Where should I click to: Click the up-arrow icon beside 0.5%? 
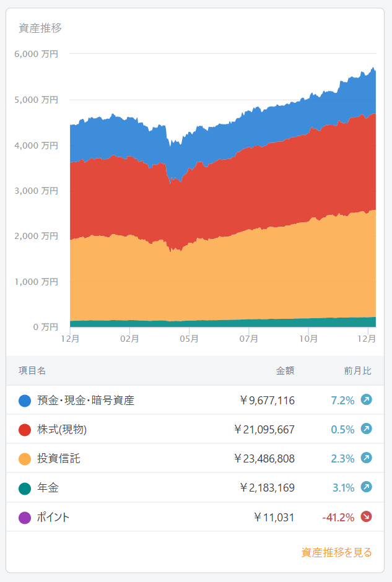coord(366,429)
